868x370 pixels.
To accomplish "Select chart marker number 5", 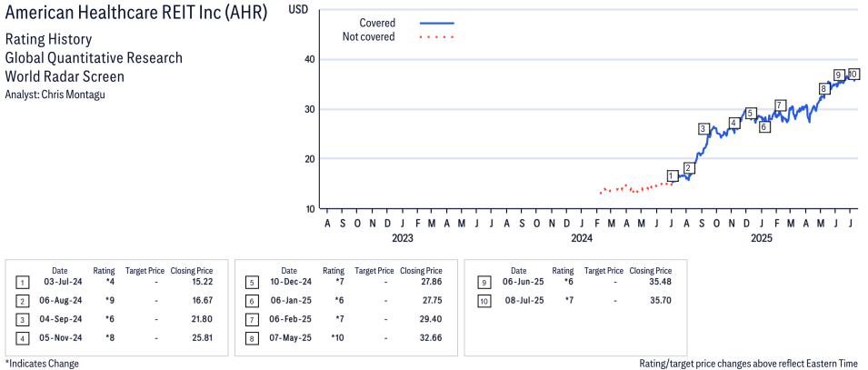I will [750, 114].
